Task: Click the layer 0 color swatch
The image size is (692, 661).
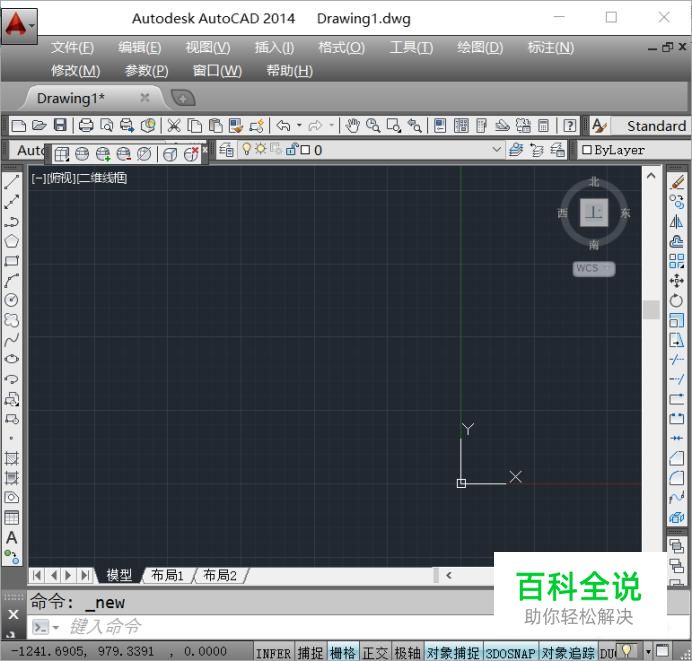Action: pos(305,150)
